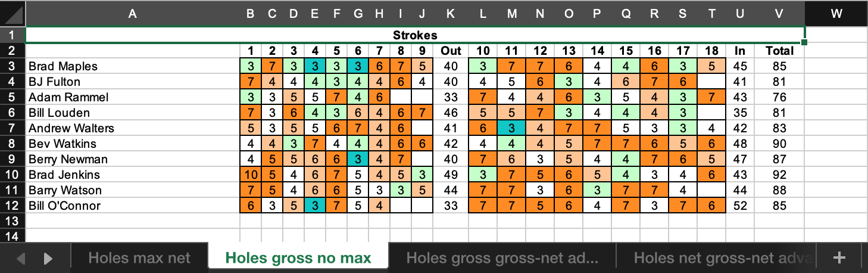868x273 pixels.
Task: Click the merged Strokes title cell
Action: click(x=415, y=35)
